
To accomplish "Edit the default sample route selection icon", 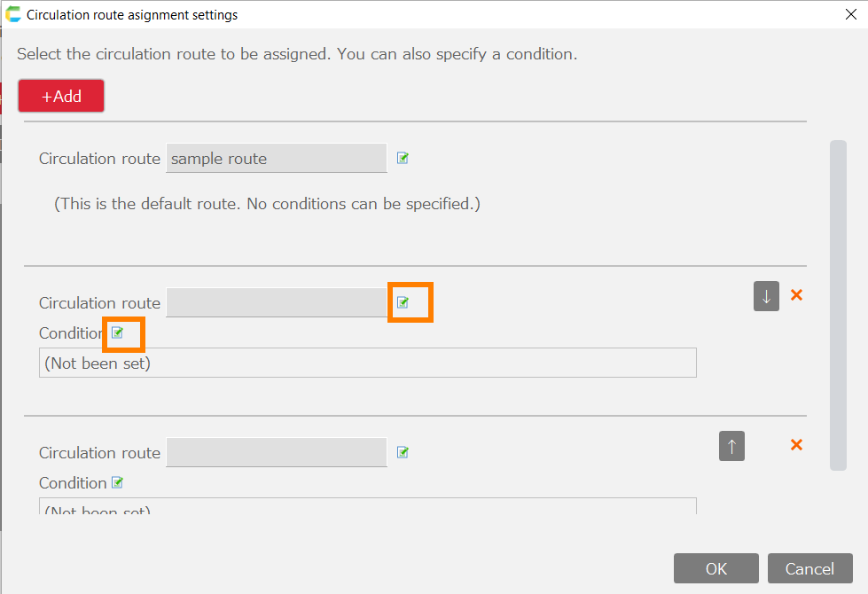I will click(x=403, y=158).
